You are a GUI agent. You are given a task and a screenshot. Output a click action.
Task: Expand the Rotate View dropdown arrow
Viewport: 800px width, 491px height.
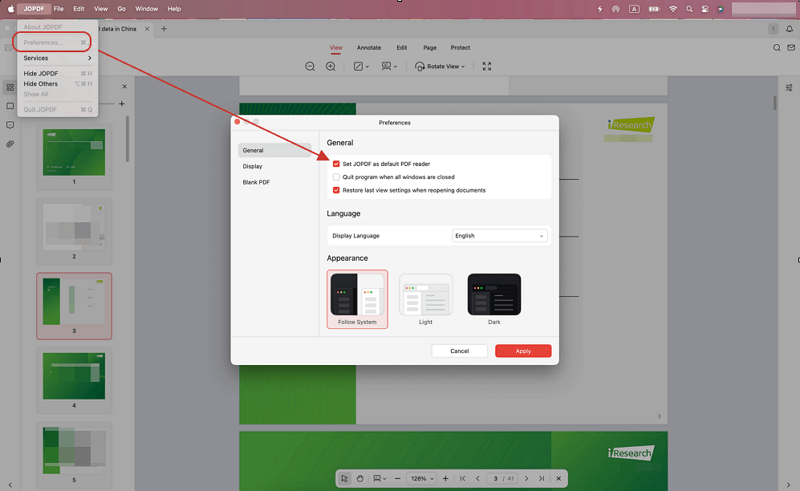(x=463, y=66)
